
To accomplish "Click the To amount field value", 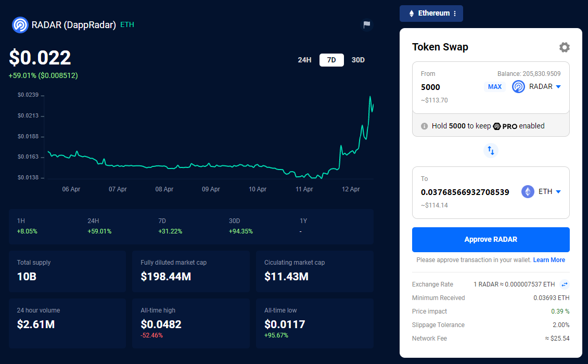I will pyautogui.click(x=465, y=192).
